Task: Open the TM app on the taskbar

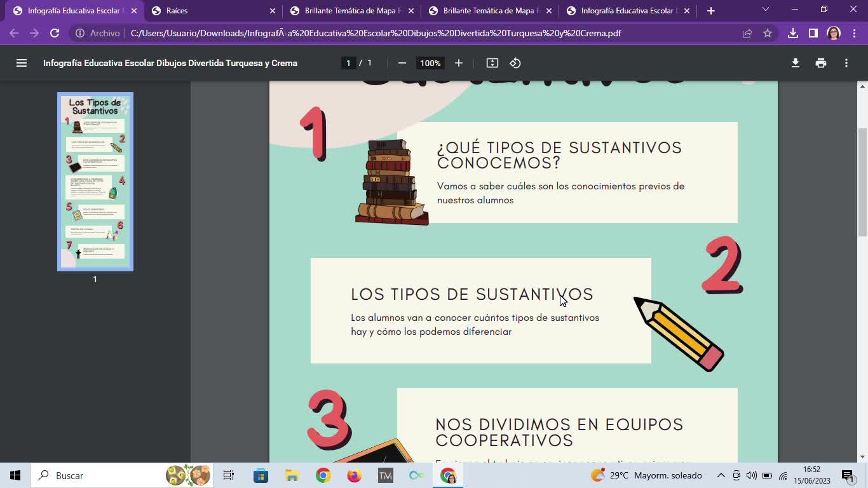Action: (x=386, y=475)
